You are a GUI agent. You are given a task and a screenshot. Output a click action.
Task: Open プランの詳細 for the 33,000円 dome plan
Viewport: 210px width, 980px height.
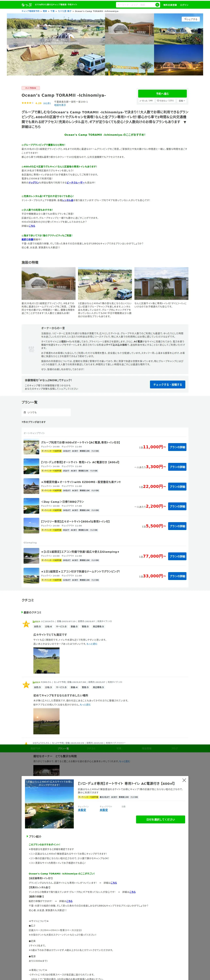(177, 576)
